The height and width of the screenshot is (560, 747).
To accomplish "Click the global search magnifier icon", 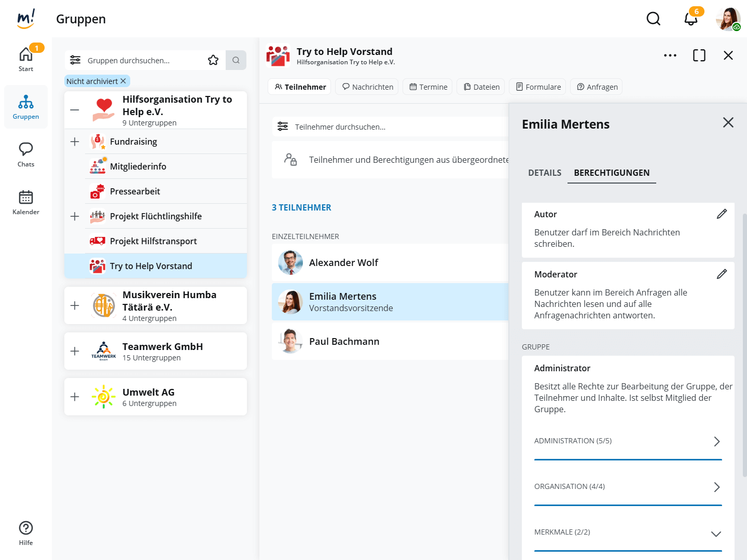I will 653,19.
